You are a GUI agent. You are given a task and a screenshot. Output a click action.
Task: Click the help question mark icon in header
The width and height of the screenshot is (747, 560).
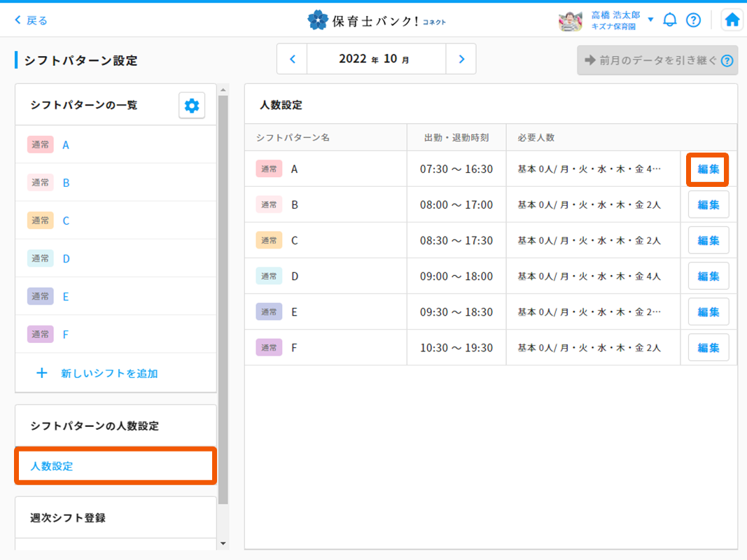pyautogui.click(x=693, y=20)
